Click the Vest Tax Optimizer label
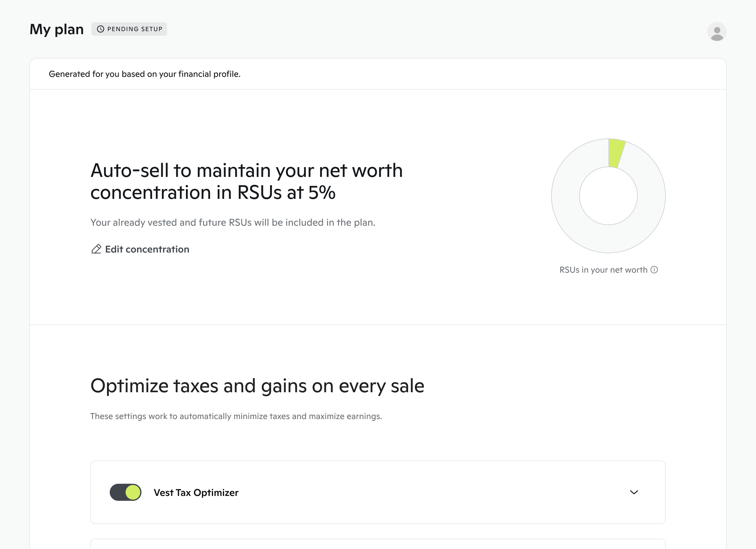 coord(196,493)
